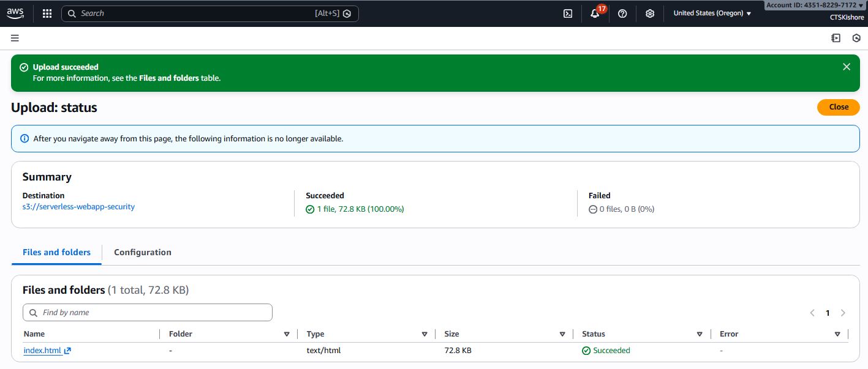The width and height of the screenshot is (868, 369).
Task: Open the help question mark icon
Action: click(x=622, y=13)
